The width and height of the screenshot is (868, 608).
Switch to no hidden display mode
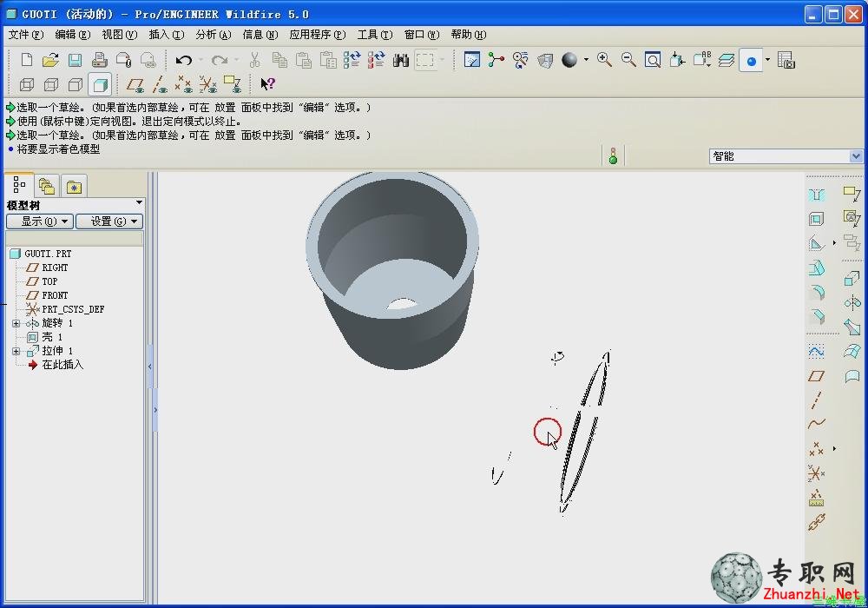(76, 84)
